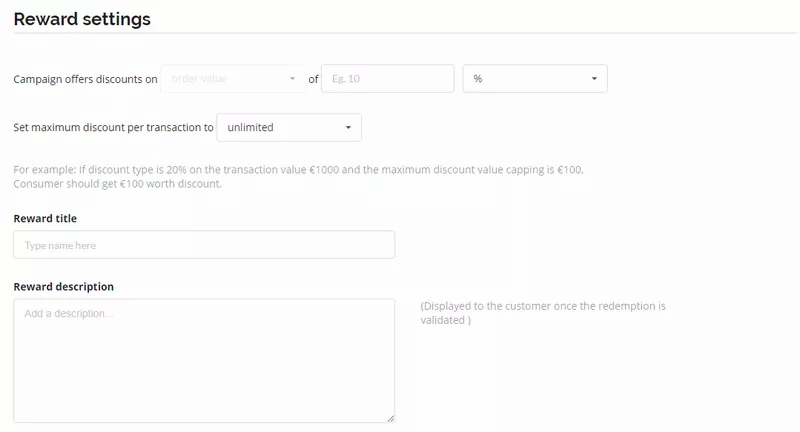Open the 'order value' discount type dropdown
The width and height of the screenshot is (800, 432).
pyautogui.click(x=233, y=79)
